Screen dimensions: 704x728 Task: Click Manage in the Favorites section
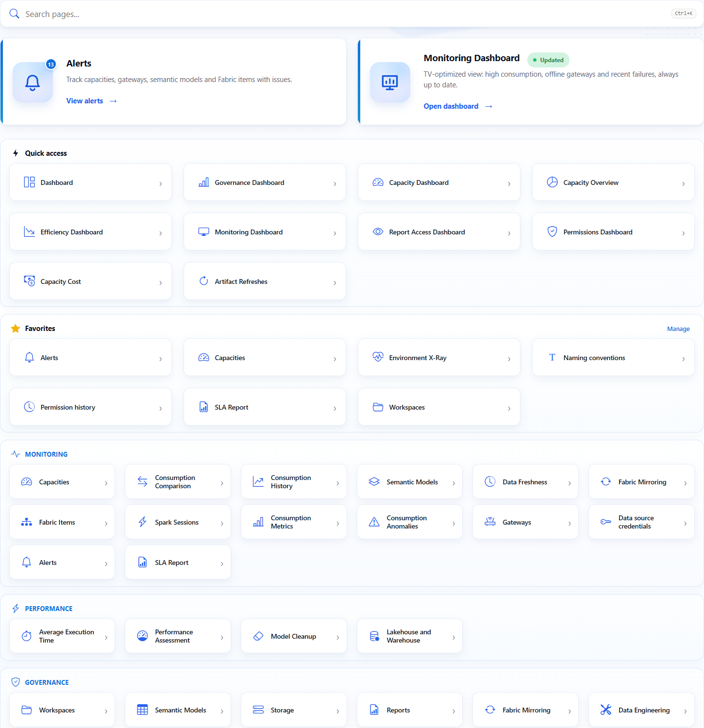pos(678,329)
